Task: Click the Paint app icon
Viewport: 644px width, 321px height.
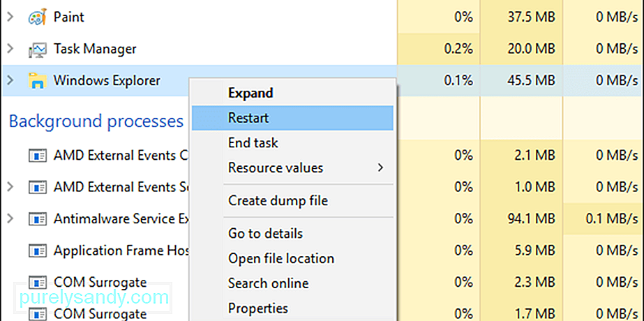Action: [x=37, y=17]
